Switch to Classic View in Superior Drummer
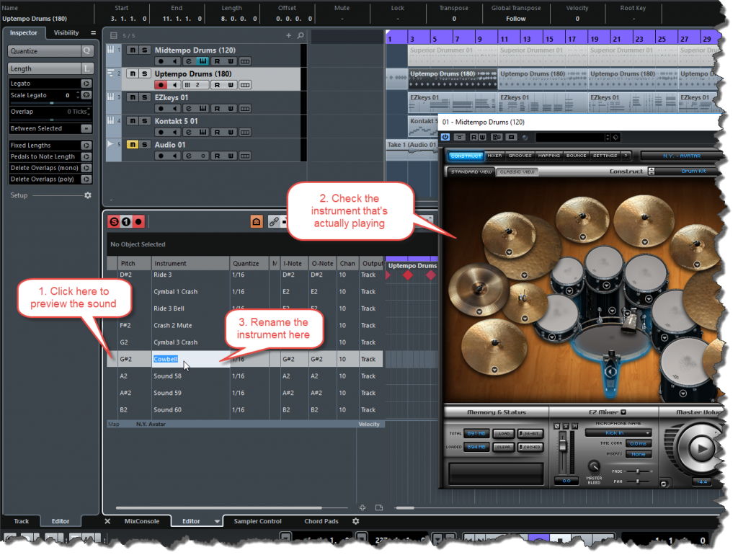 click(517, 172)
